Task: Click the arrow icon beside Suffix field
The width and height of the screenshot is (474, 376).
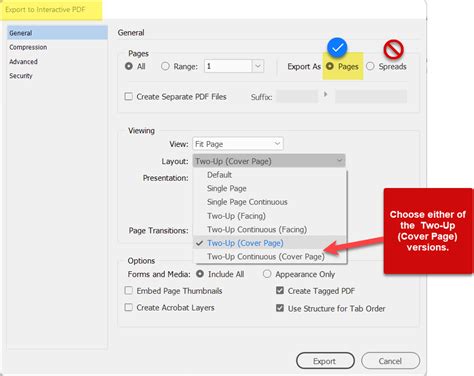Action: 326,94
